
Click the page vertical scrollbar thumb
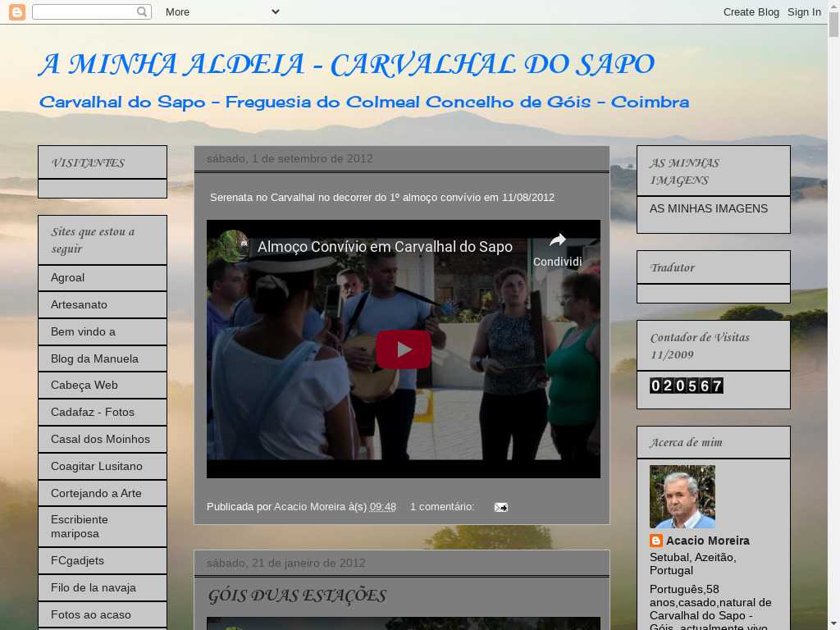[833, 24]
